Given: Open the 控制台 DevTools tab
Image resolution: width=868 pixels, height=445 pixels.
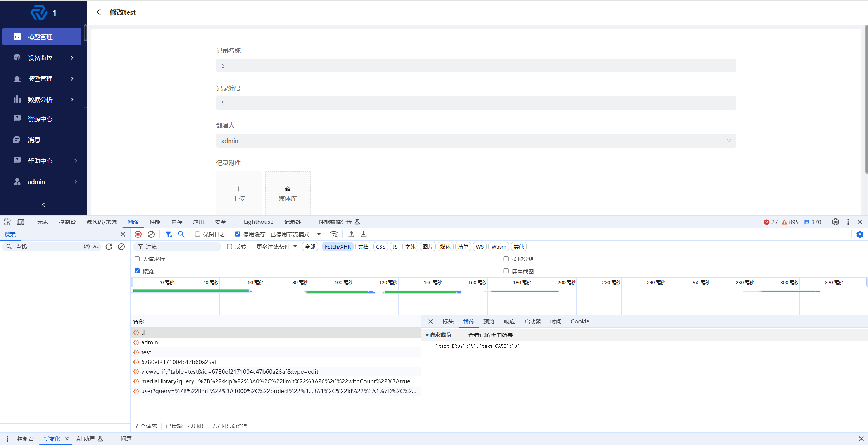Looking at the screenshot, I should (x=67, y=222).
